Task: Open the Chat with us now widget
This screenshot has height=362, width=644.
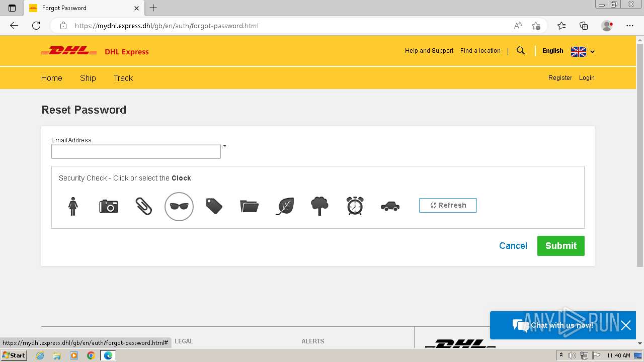Action: 553,325
